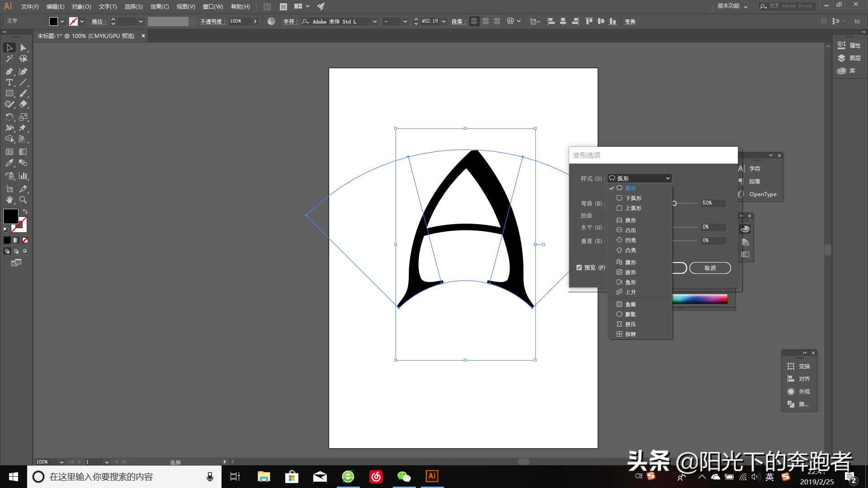Screen dimensions: 868x488
Task: Select the Pen tool
Action: [9, 71]
